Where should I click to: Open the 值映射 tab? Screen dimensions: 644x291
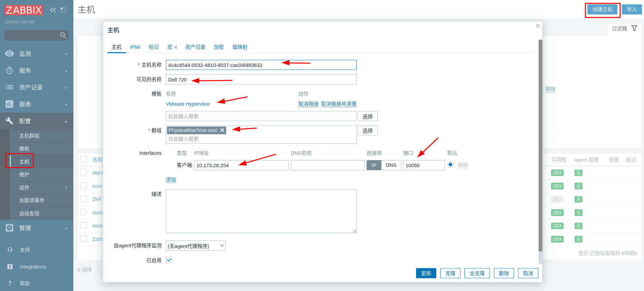[240, 47]
